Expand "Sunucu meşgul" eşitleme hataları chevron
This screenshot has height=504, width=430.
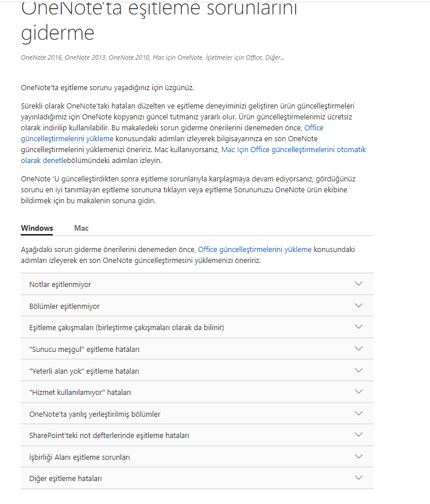pyautogui.click(x=359, y=349)
